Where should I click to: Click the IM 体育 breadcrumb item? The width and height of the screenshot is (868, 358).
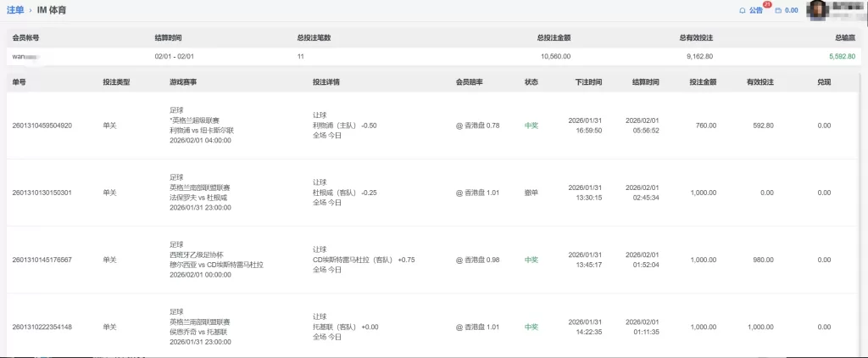52,10
